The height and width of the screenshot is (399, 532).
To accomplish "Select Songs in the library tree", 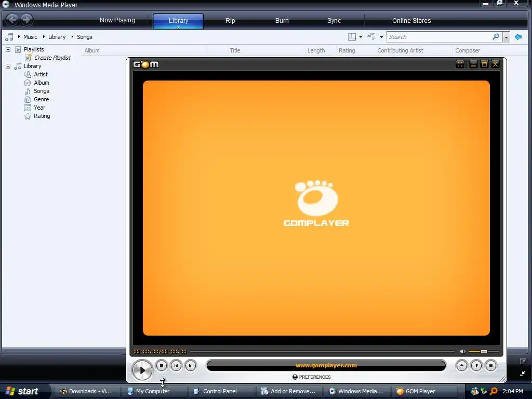I will click(x=42, y=91).
